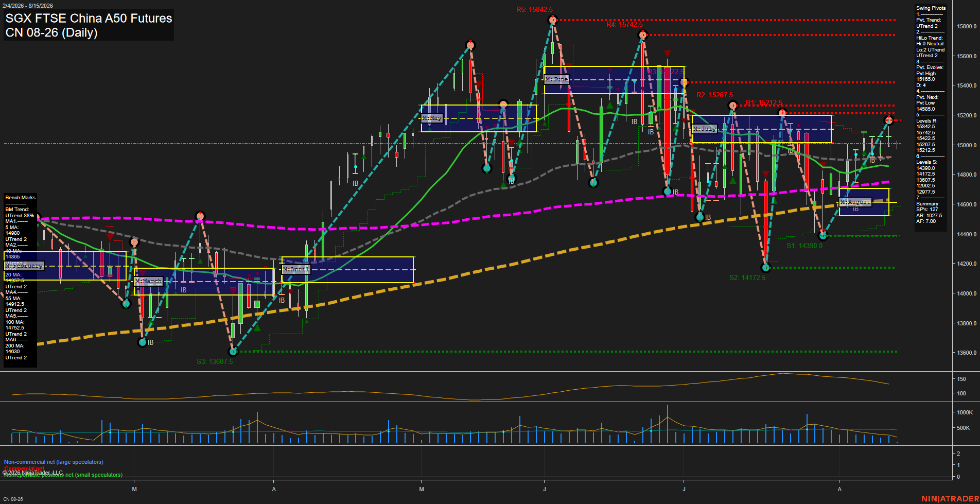
Task: Click the M:March monthly range label
Action: click(148, 281)
